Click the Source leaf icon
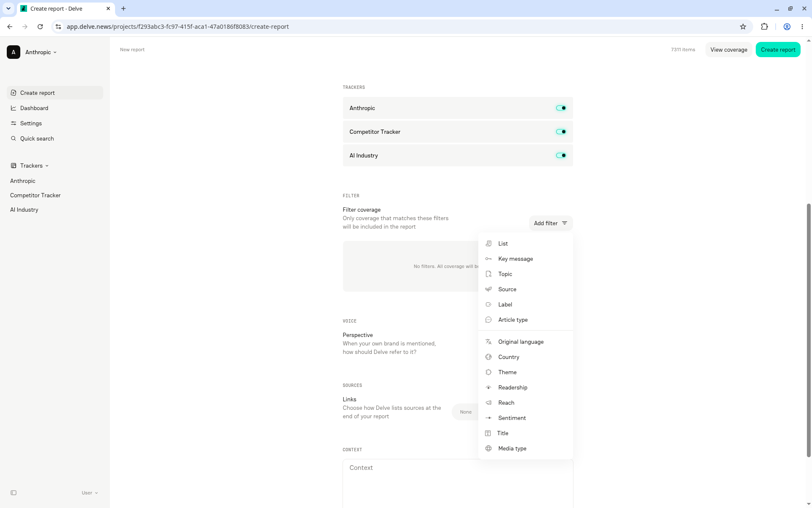Viewport: 812px width, 508px height. [x=488, y=289]
